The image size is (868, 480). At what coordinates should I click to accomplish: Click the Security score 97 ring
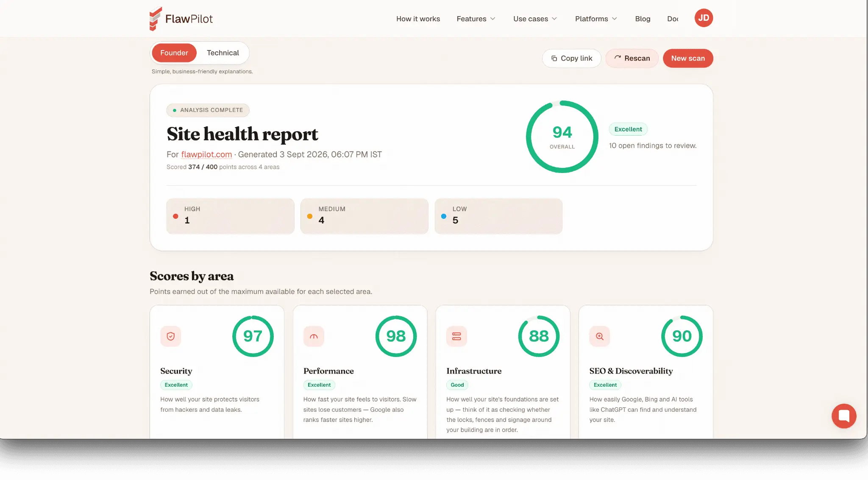(x=253, y=336)
